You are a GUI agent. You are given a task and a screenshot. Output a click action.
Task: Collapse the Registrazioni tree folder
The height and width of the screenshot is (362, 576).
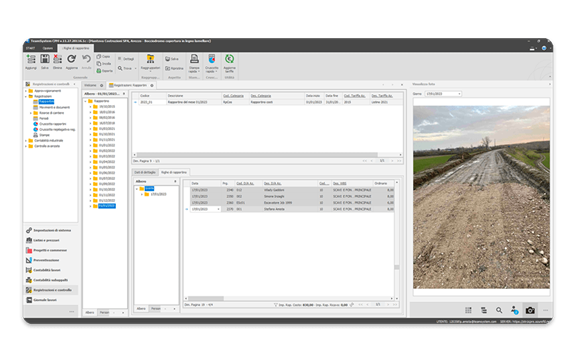tap(26, 96)
